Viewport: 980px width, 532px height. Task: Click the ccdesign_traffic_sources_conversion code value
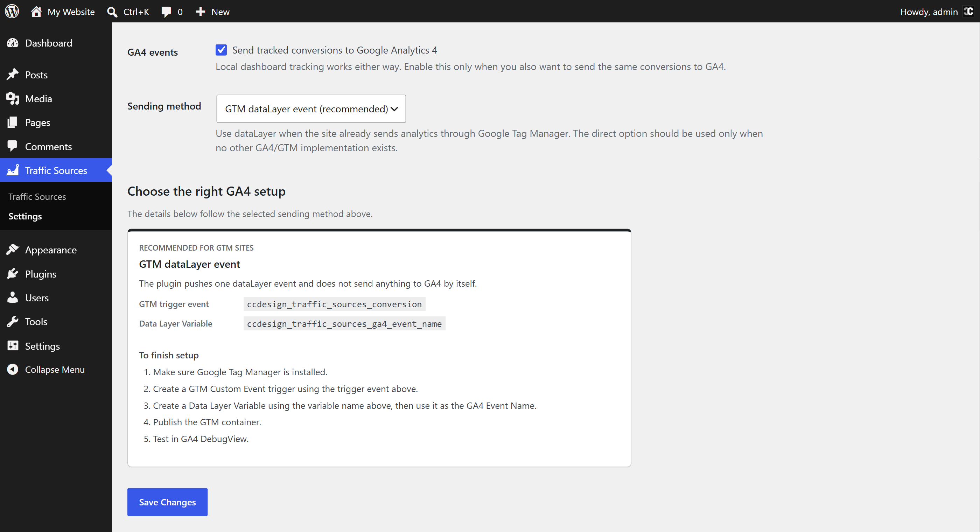pyautogui.click(x=334, y=304)
